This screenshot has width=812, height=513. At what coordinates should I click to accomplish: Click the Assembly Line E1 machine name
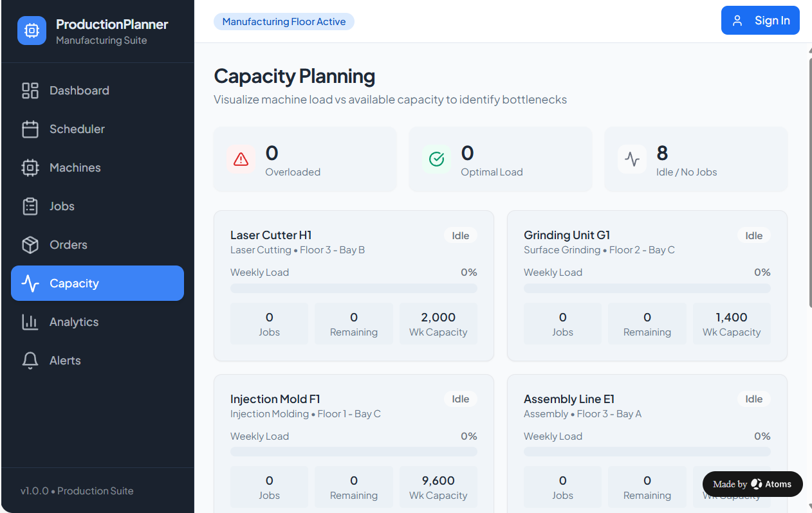pyautogui.click(x=569, y=399)
